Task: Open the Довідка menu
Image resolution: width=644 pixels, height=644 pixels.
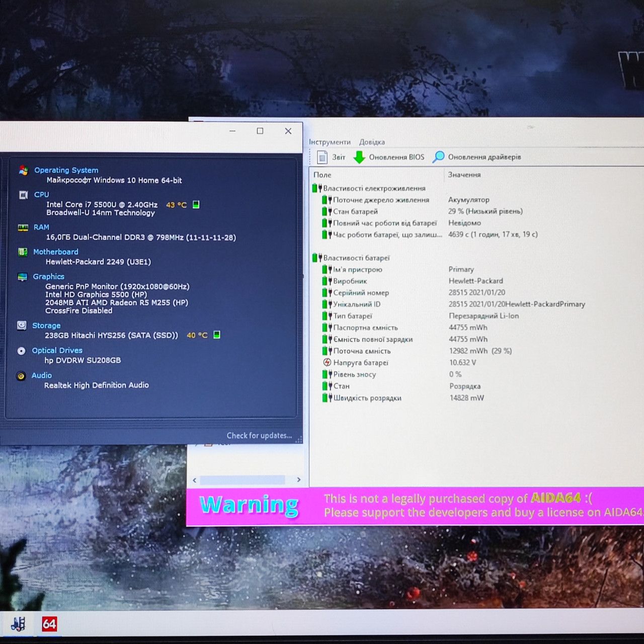Action: click(x=372, y=142)
